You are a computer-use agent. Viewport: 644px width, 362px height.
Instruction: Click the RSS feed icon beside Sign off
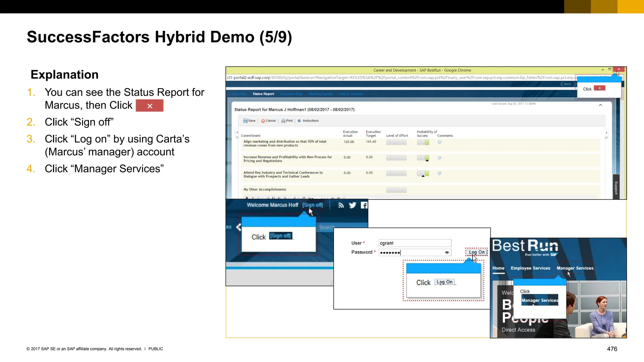(341, 205)
